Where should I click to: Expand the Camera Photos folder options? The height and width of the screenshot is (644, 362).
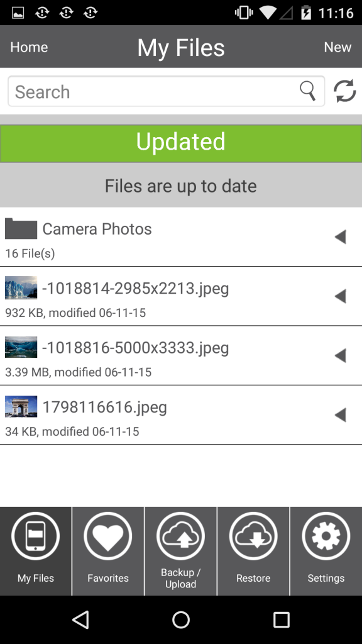coord(341,237)
